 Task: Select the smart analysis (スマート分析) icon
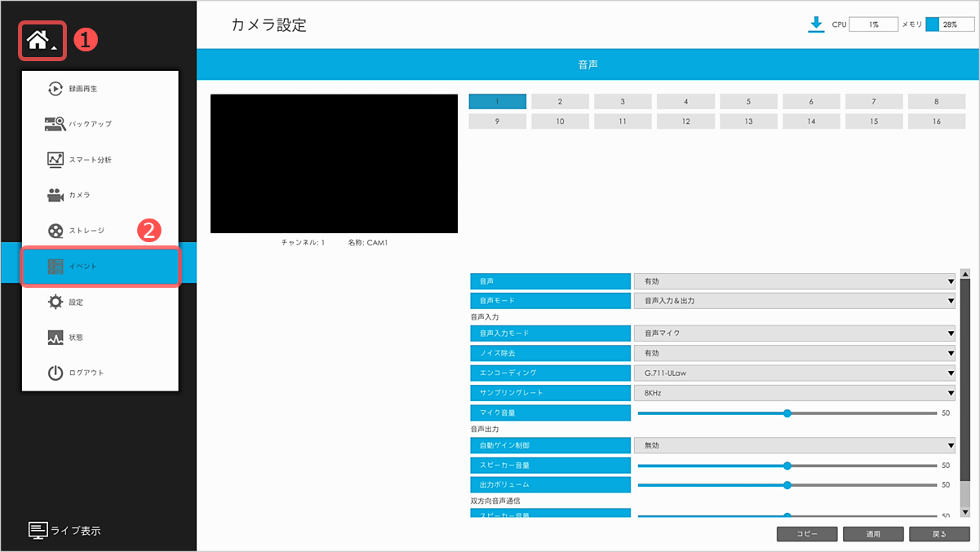55,160
